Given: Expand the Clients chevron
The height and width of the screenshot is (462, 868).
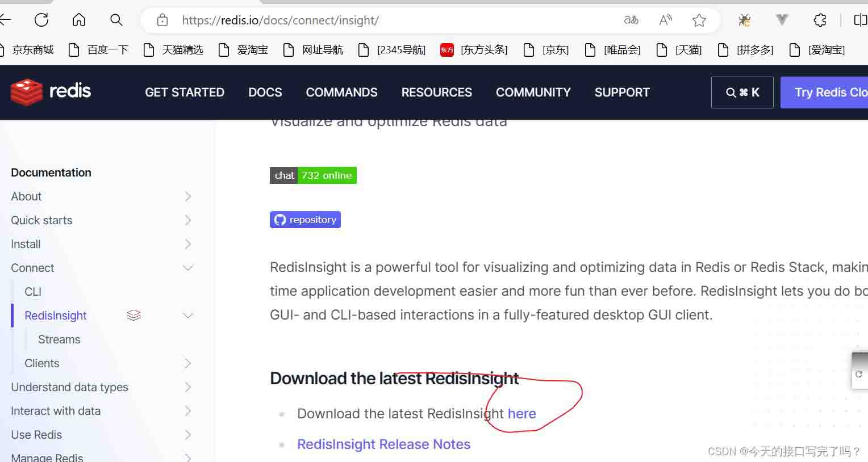Looking at the screenshot, I should point(188,363).
